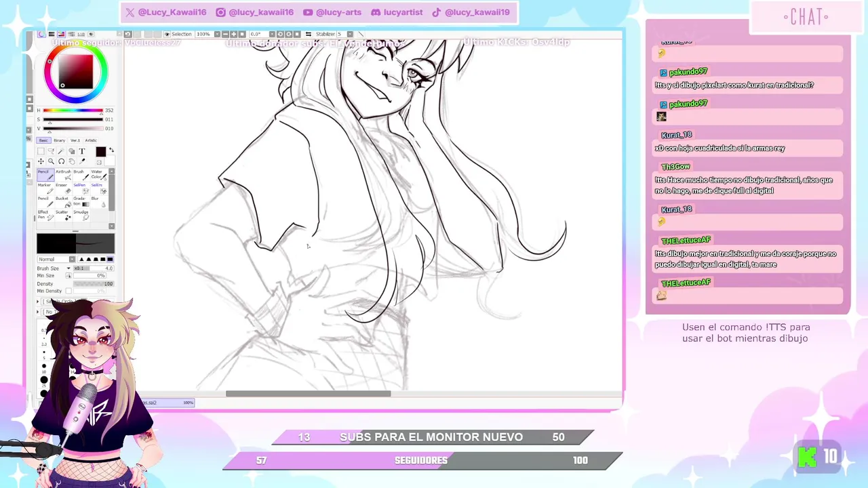Toggle the RGB slider panel
The image size is (868, 488).
(52, 34)
